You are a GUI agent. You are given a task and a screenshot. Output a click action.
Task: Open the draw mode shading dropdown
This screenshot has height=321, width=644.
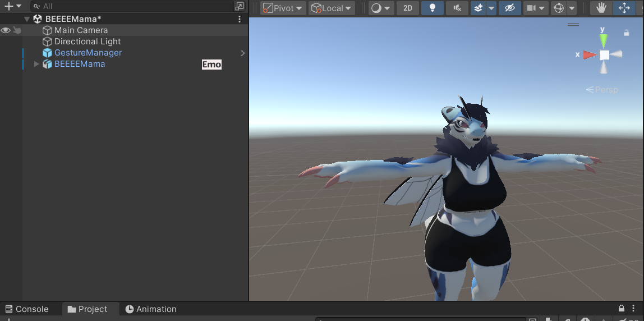coord(381,8)
